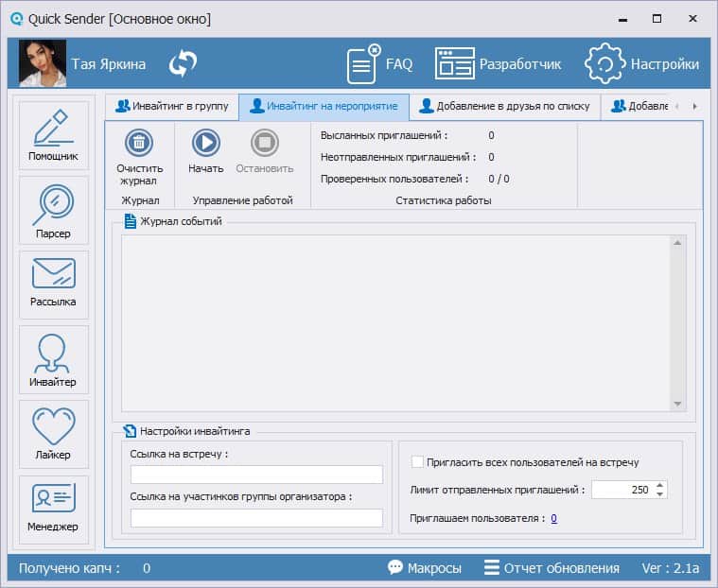718x588 pixels.
Task: Close the Quick Sender window
Action: (x=692, y=19)
